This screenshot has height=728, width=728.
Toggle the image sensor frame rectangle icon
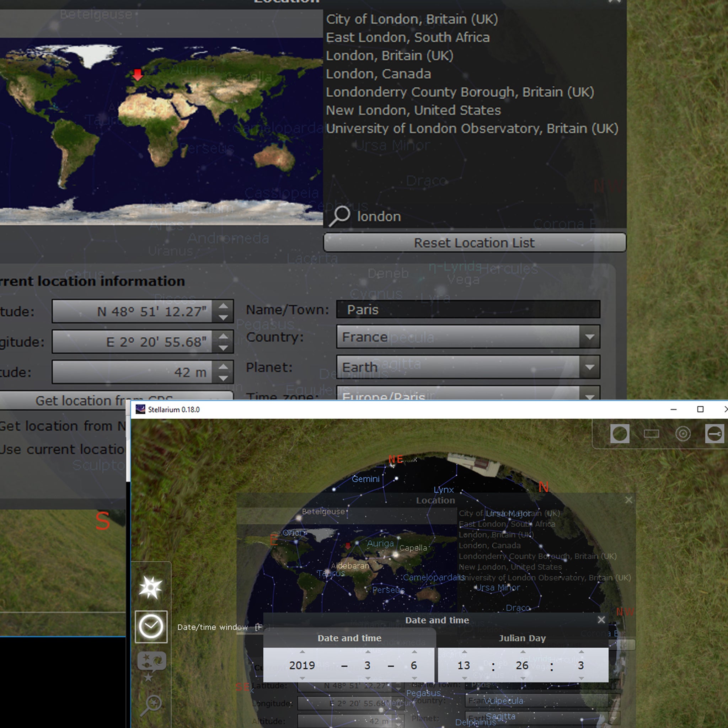pos(651,434)
